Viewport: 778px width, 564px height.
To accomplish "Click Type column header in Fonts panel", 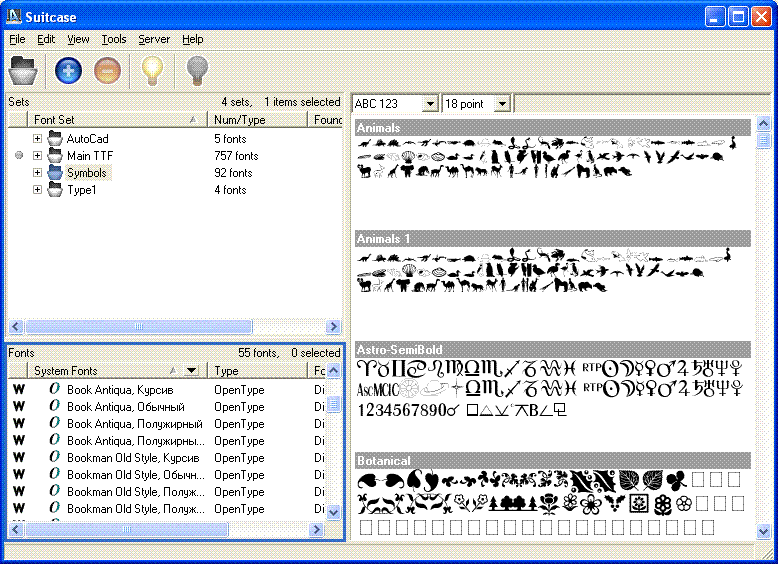I will pyautogui.click(x=258, y=371).
